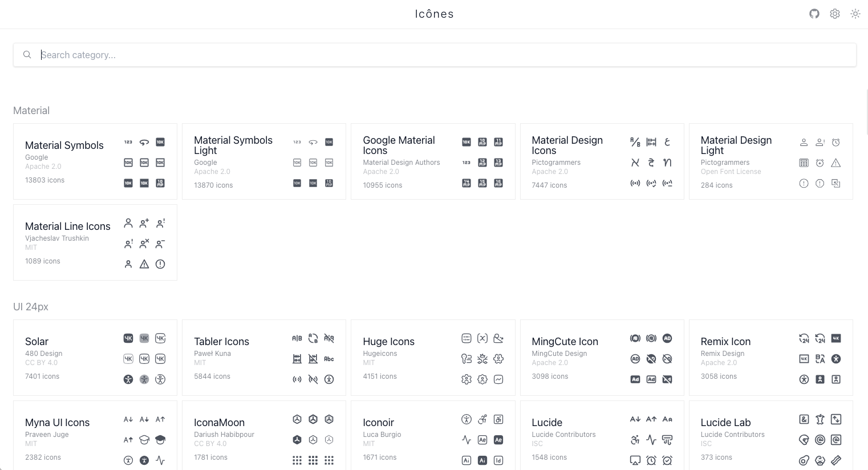
Task: Click the Solar card title
Action: point(36,342)
